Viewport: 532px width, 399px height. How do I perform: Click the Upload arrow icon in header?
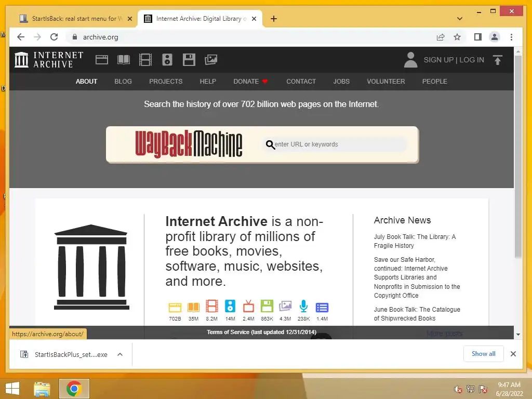tap(497, 60)
